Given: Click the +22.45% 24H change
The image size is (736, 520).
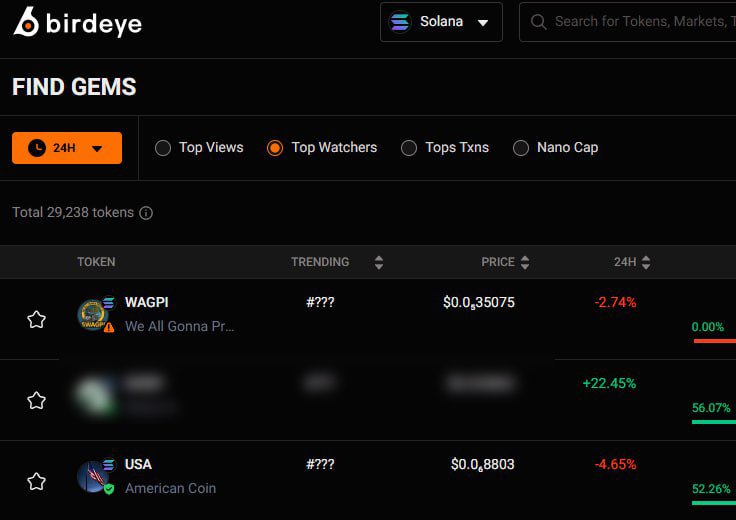Looking at the screenshot, I should 609,383.
